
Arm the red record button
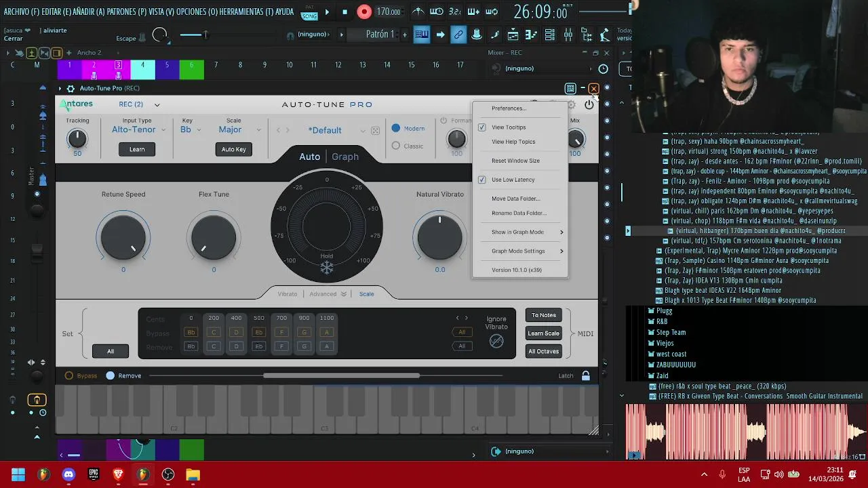point(364,12)
